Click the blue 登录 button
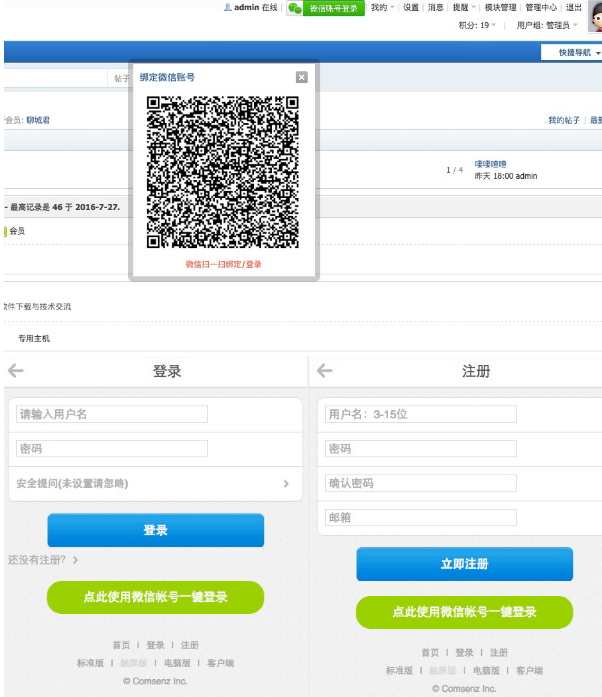 [x=156, y=530]
